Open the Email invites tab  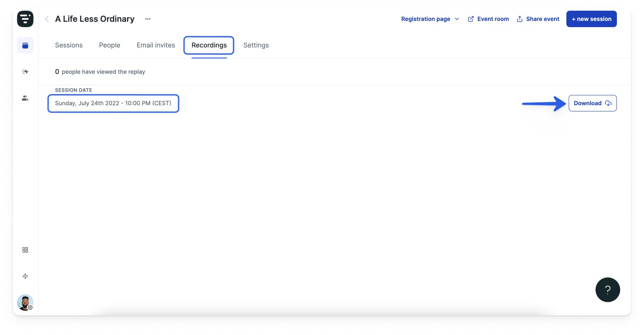(156, 45)
